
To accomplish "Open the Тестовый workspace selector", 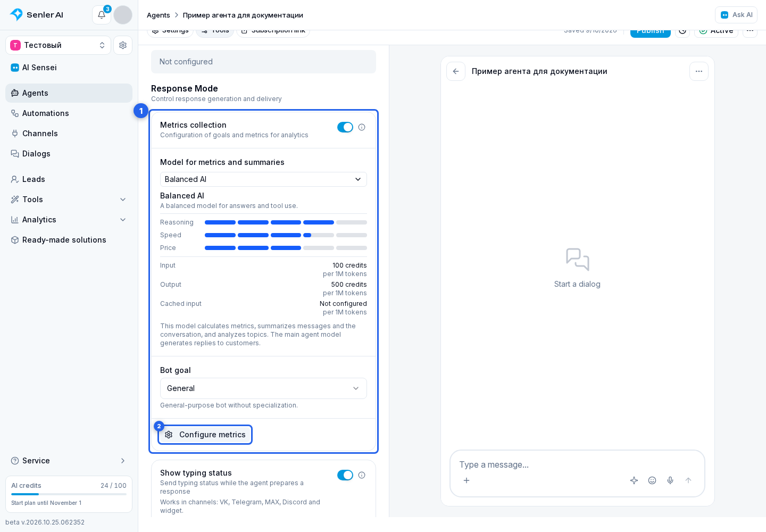I will (58, 45).
